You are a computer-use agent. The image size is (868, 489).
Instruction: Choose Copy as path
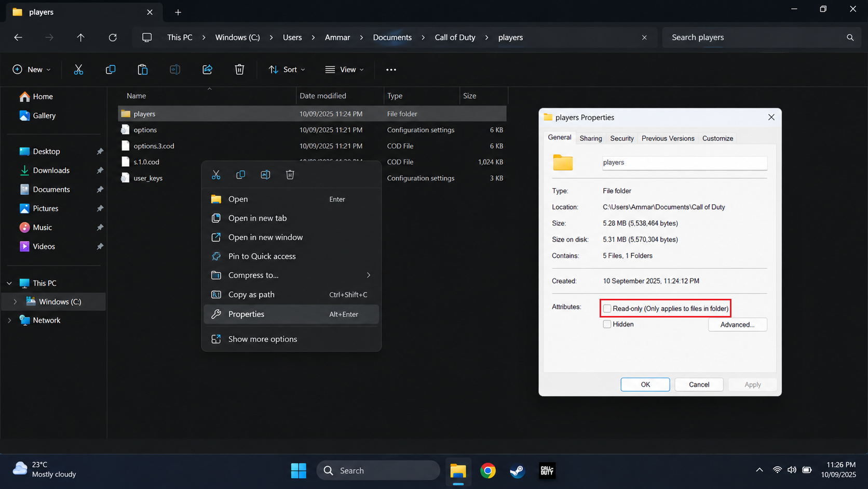click(291, 295)
